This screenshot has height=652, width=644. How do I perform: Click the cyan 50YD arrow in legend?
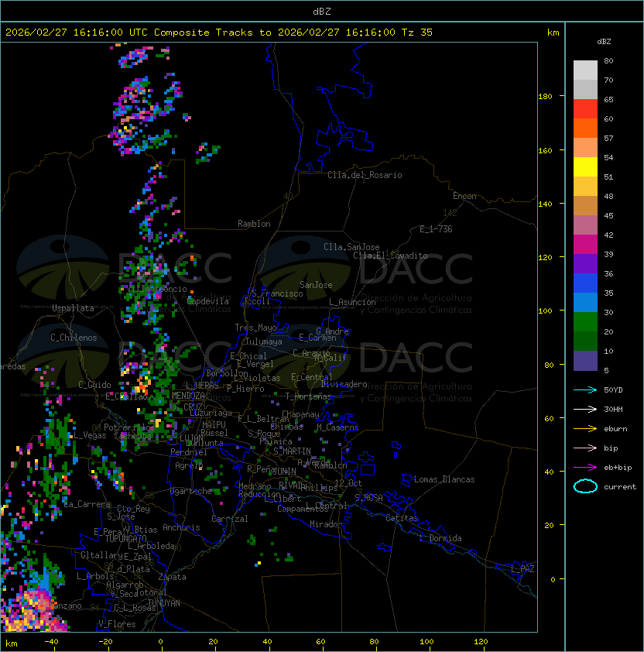(585, 389)
